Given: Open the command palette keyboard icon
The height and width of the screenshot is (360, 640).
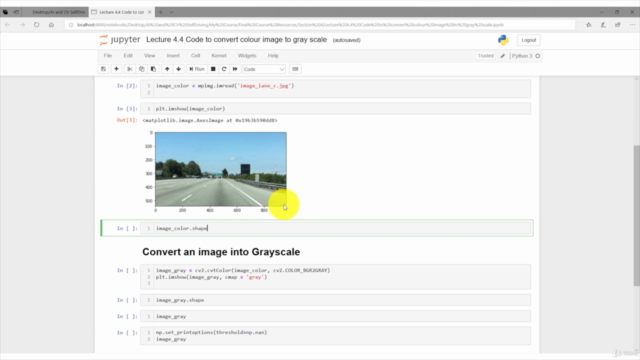Looking at the screenshot, I should pos(295,69).
